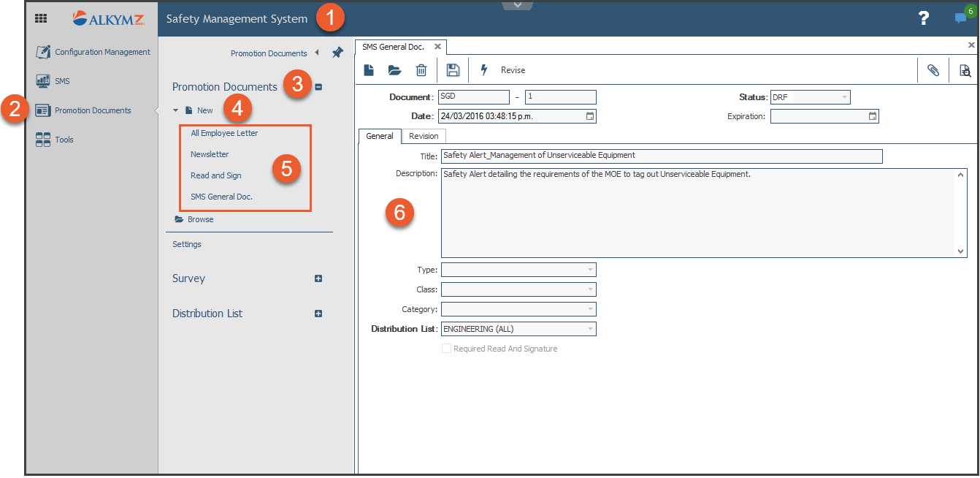Image resolution: width=980 pixels, height=478 pixels.
Task: Click the Save floppy disk icon
Action: pyautogui.click(x=453, y=70)
